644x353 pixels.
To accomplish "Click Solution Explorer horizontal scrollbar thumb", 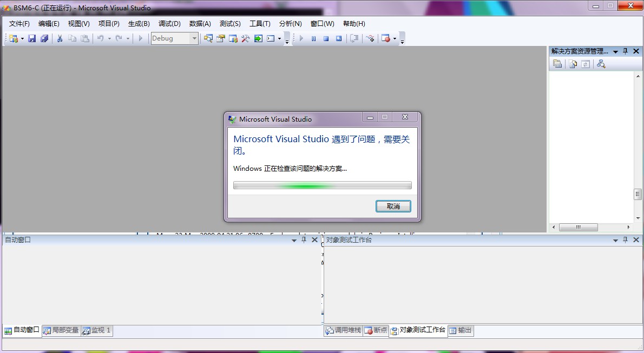I will click(x=579, y=227).
